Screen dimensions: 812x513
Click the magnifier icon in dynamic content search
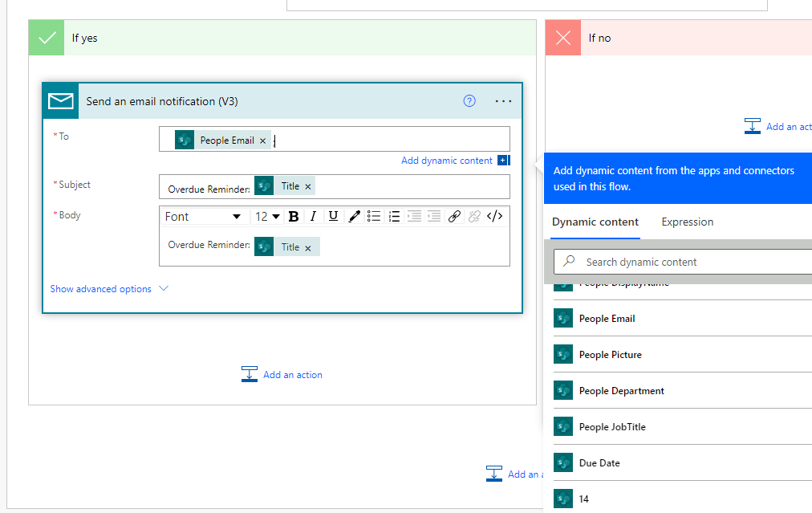569,261
